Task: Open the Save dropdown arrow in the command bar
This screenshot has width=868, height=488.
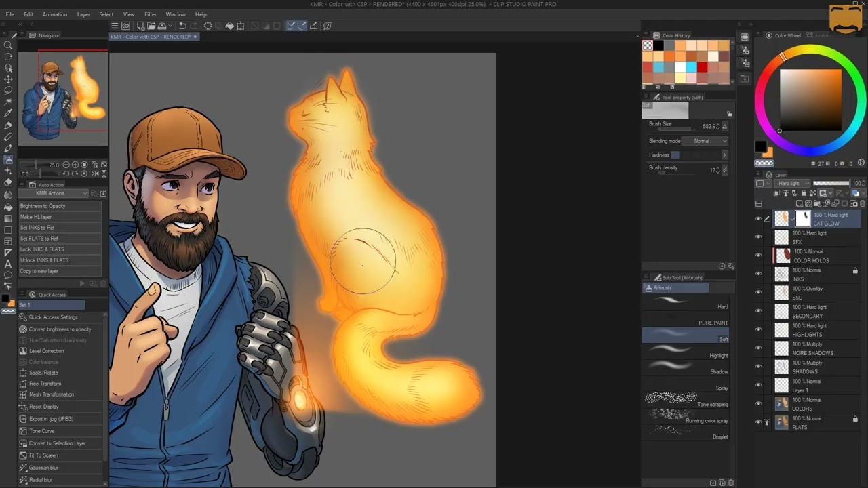Action: pyautogui.click(x=170, y=26)
